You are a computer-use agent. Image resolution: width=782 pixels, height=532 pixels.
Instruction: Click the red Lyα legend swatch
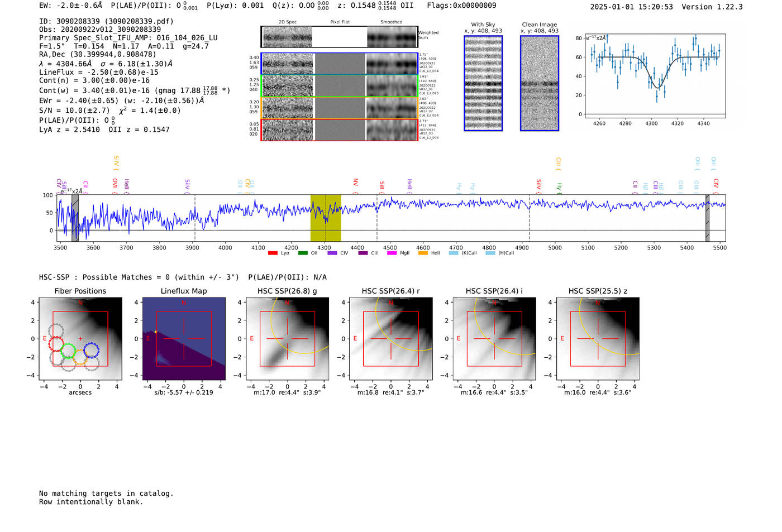pyautogui.click(x=273, y=253)
